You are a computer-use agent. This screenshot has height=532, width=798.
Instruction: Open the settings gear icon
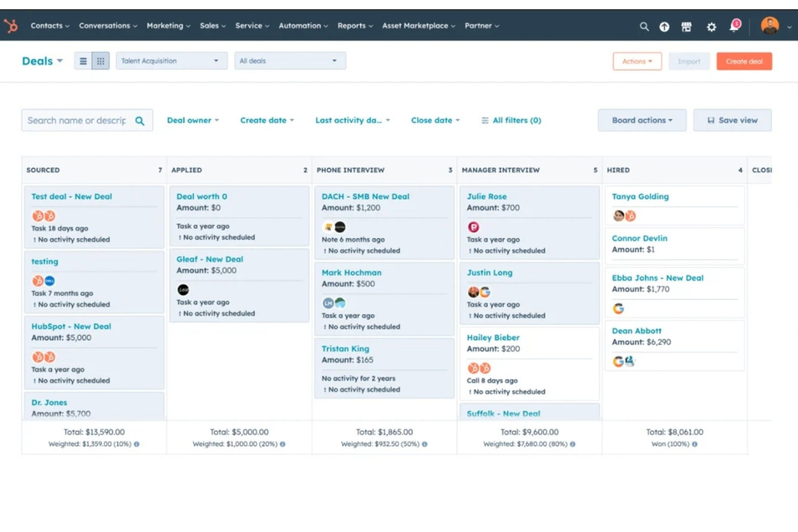click(711, 26)
